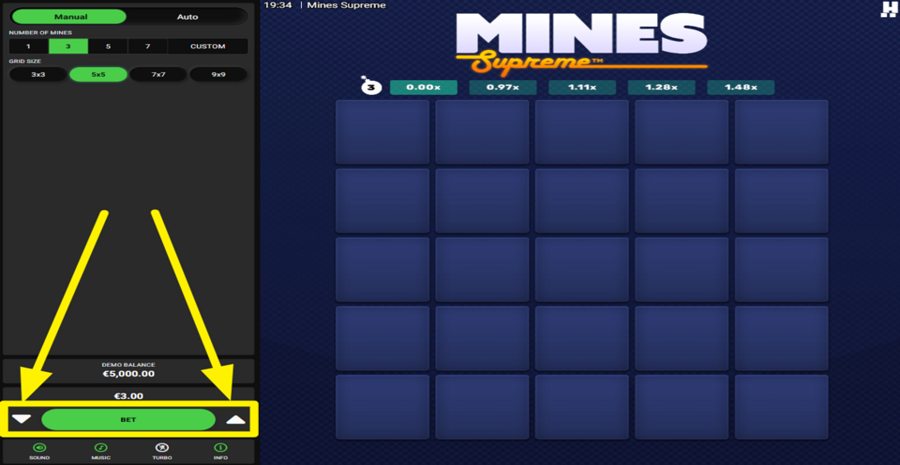Click the bomb mine count icon
Viewport: 900px width, 465px height.
[x=370, y=87]
